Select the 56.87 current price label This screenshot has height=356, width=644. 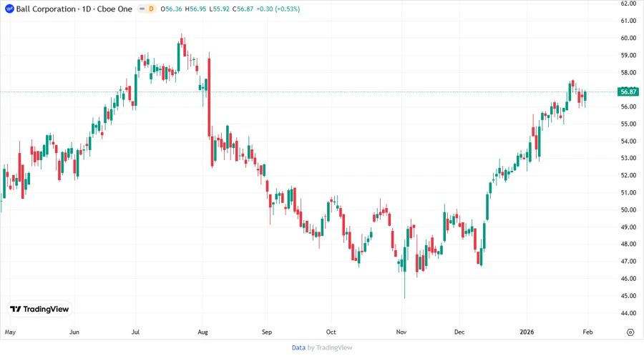628,92
